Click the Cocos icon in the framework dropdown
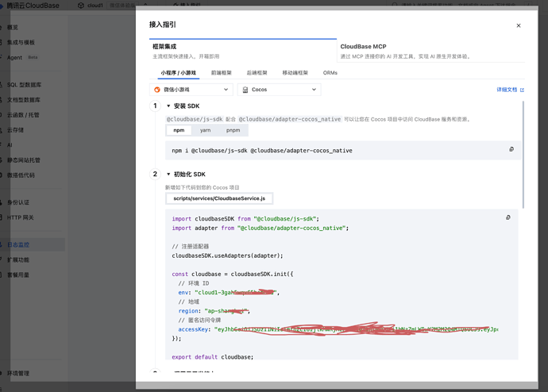This screenshot has width=548, height=392. pyautogui.click(x=245, y=90)
